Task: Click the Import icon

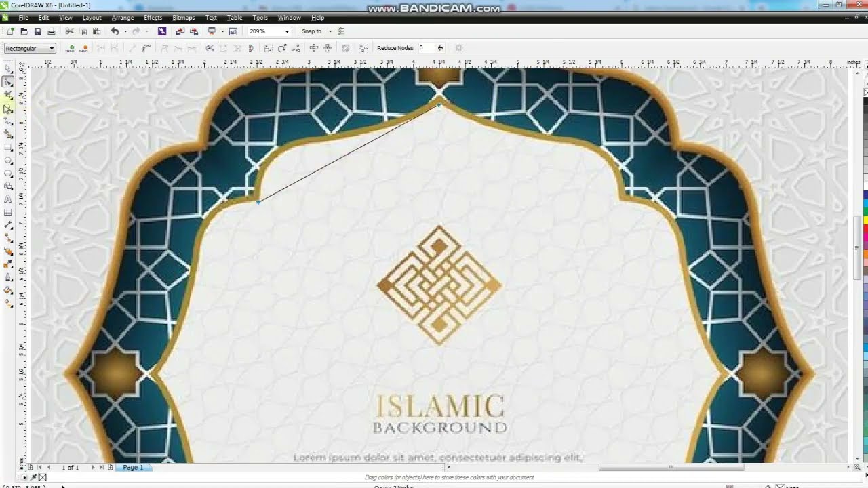Action: click(180, 31)
